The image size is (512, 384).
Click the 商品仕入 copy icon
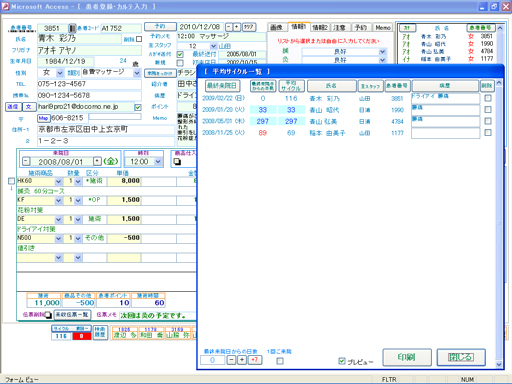coord(177,162)
